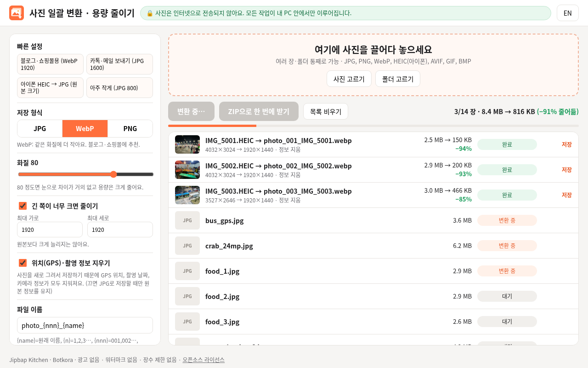Open thumbnail of IMG_5003.HEIC
This screenshot has width=588, height=368.
click(187, 195)
